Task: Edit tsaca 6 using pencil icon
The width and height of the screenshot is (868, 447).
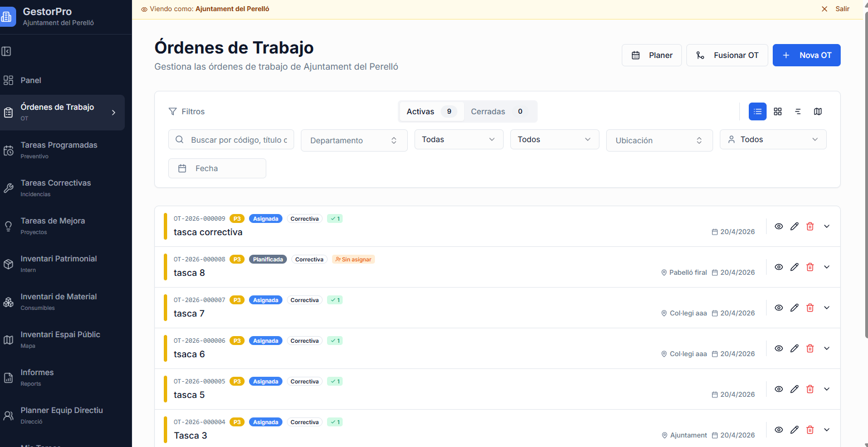Action: [x=794, y=348]
